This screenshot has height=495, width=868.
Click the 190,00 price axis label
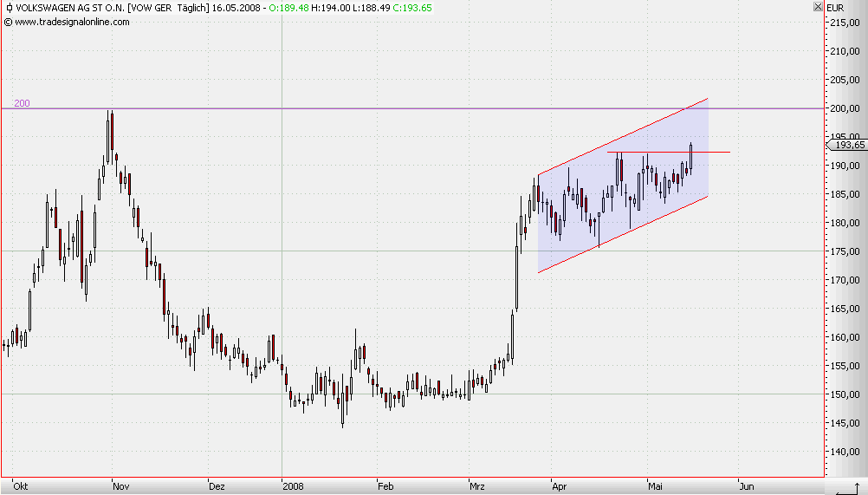[x=845, y=166]
